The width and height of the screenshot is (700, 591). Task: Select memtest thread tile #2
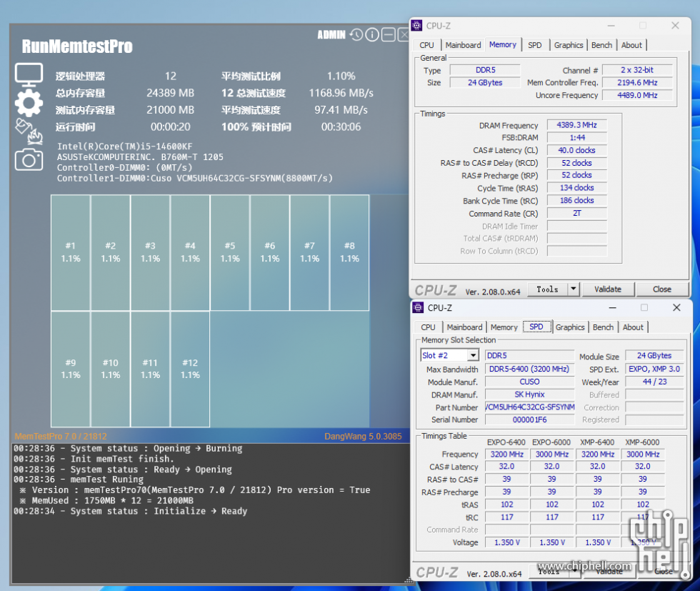[110, 252]
